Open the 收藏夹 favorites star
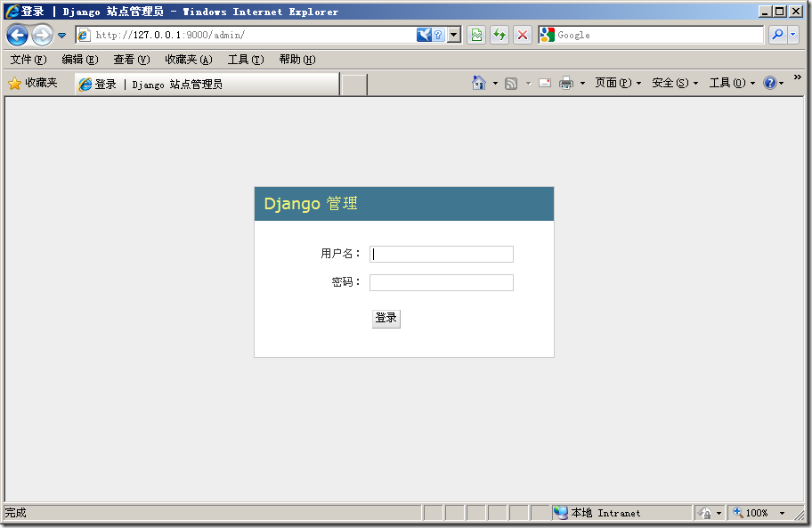Image resolution: width=812 pixels, height=528 pixels. [30, 82]
